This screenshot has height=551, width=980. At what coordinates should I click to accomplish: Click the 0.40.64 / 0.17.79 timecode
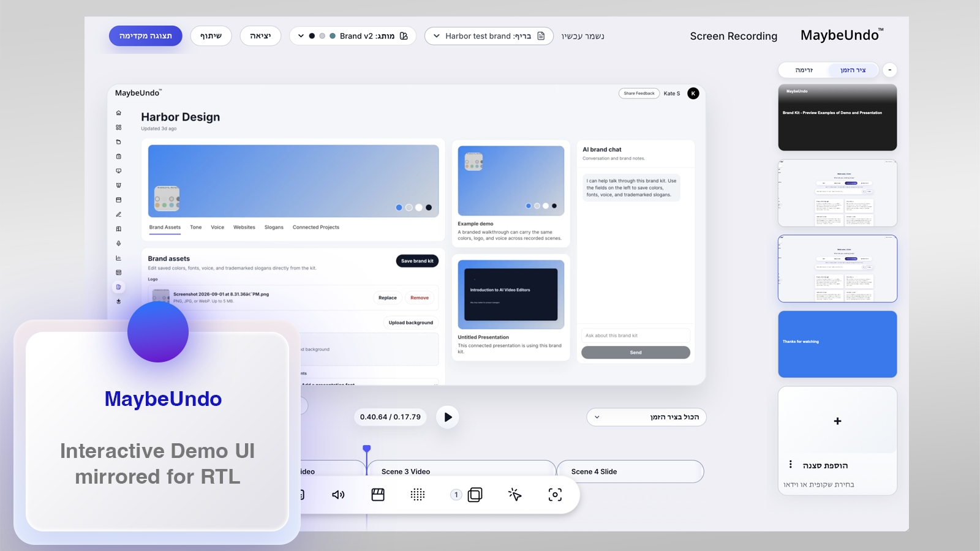point(391,417)
